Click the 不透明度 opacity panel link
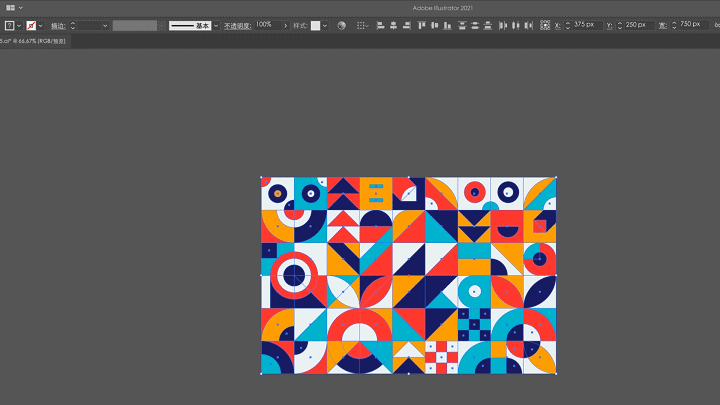 (x=238, y=25)
